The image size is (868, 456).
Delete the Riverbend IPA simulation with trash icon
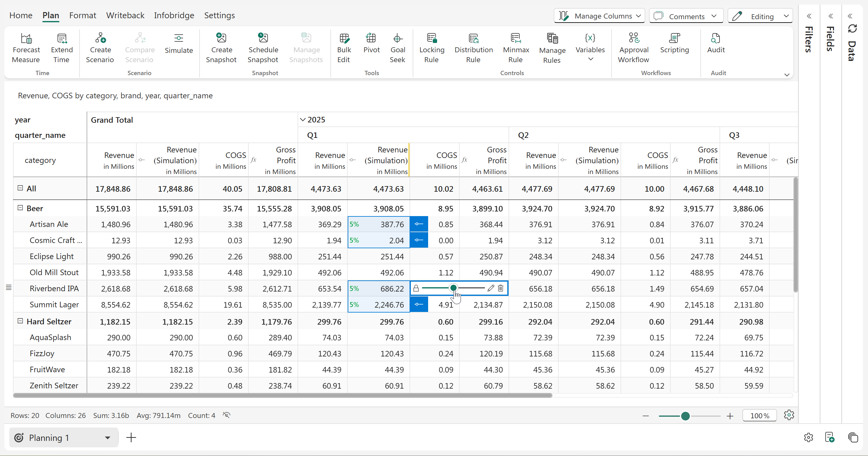501,288
